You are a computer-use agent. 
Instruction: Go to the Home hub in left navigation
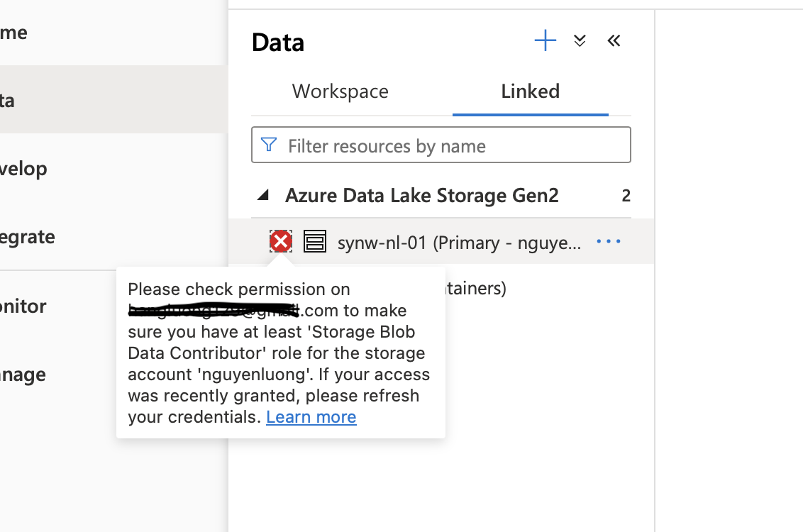click(x=14, y=32)
